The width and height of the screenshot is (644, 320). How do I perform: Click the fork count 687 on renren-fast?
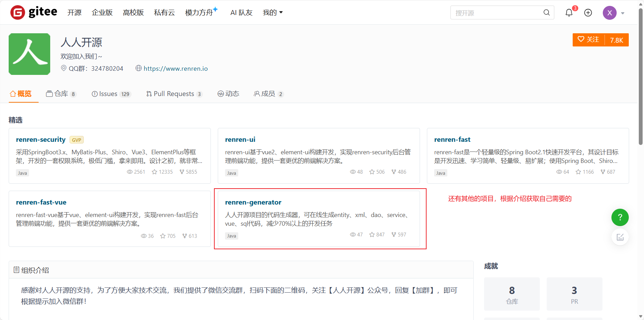(x=608, y=172)
